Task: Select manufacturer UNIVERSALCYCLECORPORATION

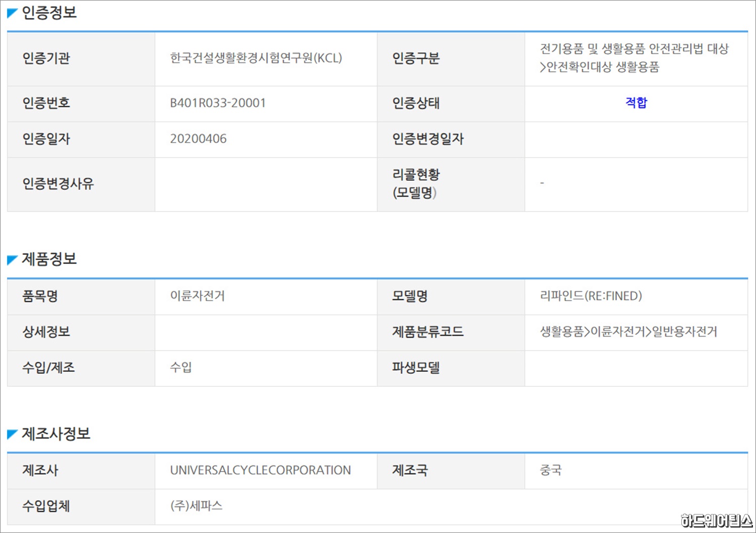Action: [260, 471]
